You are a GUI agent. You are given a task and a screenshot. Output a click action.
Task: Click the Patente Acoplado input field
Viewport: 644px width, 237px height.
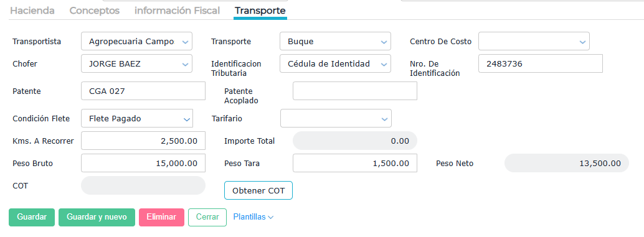click(355, 91)
